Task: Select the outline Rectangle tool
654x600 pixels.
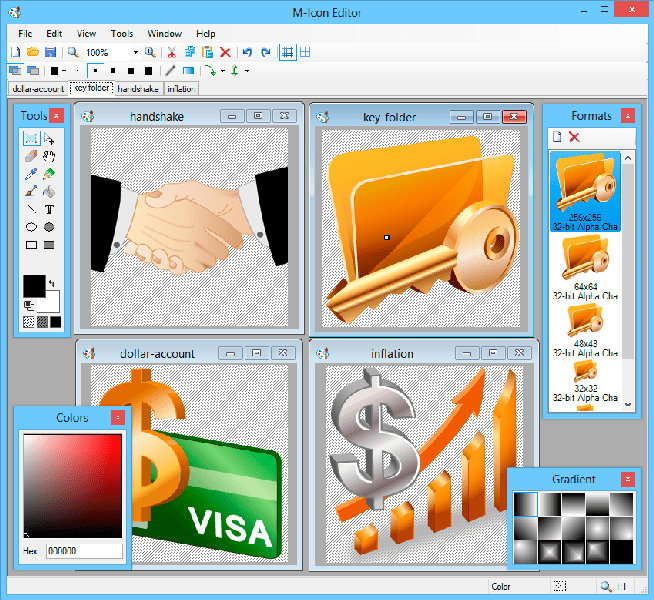Action: (x=31, y=245)
